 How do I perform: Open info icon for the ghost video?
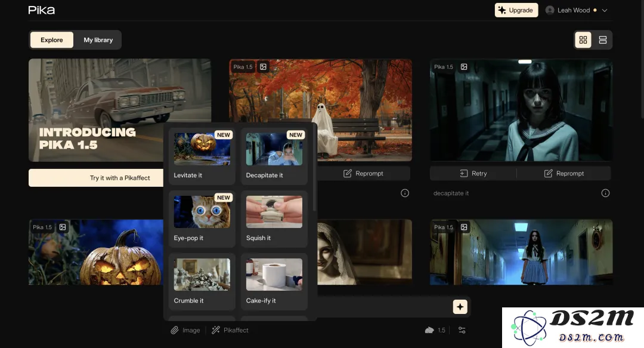[x=405, y=193]
